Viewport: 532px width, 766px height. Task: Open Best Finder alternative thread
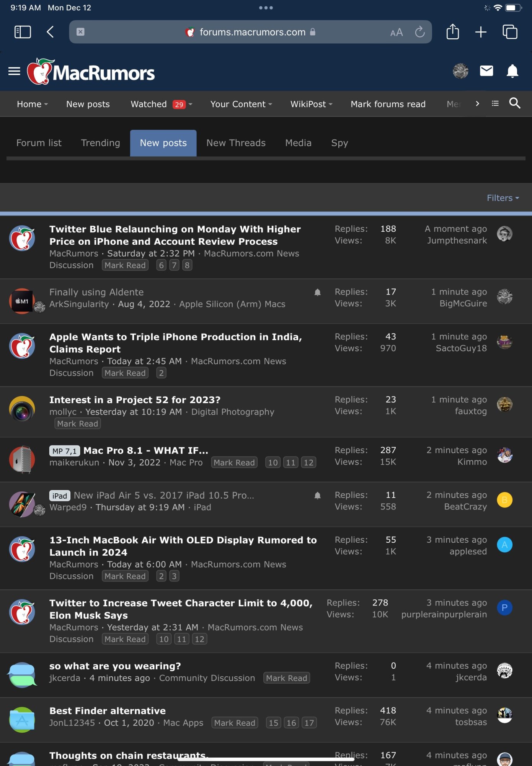click(108, 711)
